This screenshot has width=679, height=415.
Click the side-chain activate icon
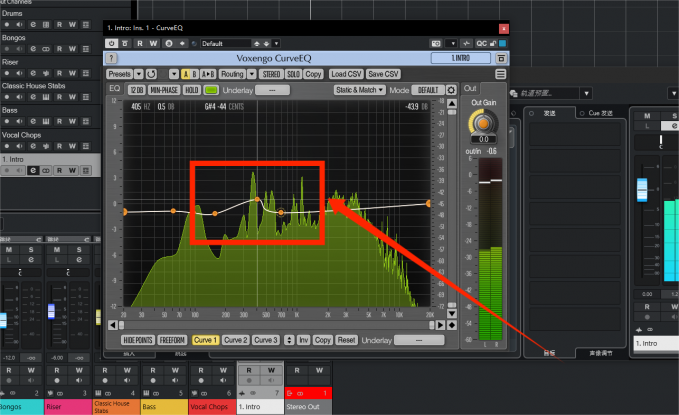click(466, 43)
